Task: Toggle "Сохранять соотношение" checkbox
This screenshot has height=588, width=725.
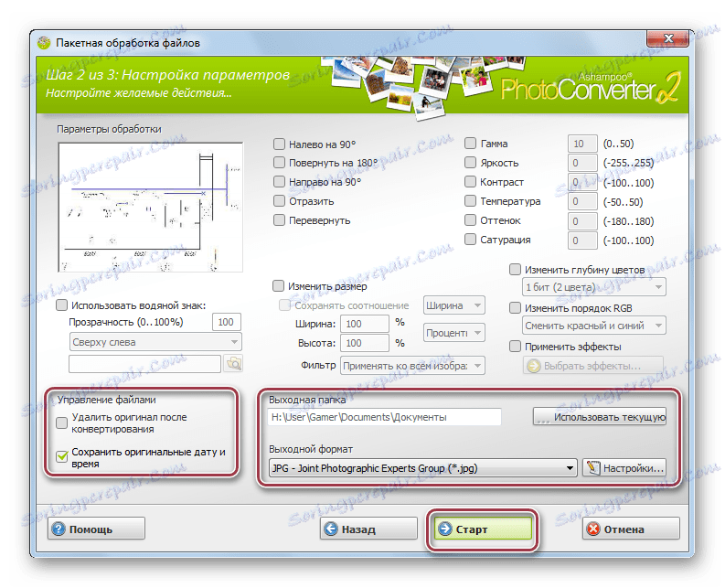Action: (x=284, y=305)
